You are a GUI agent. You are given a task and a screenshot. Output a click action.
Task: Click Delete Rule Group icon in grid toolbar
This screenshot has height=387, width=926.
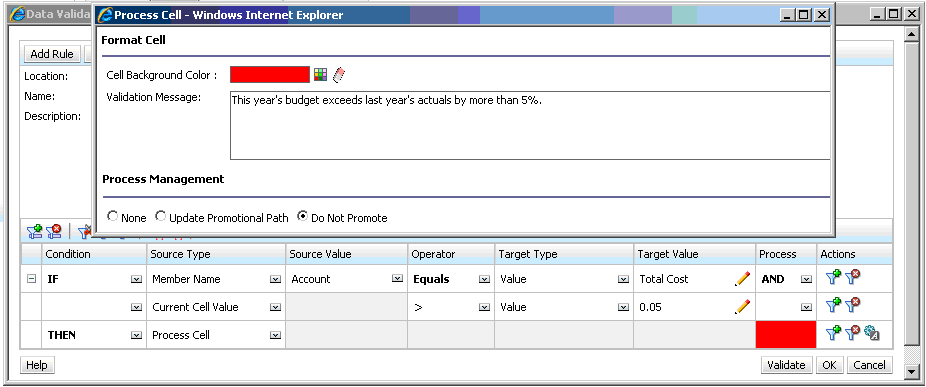[x=54, y=231]
